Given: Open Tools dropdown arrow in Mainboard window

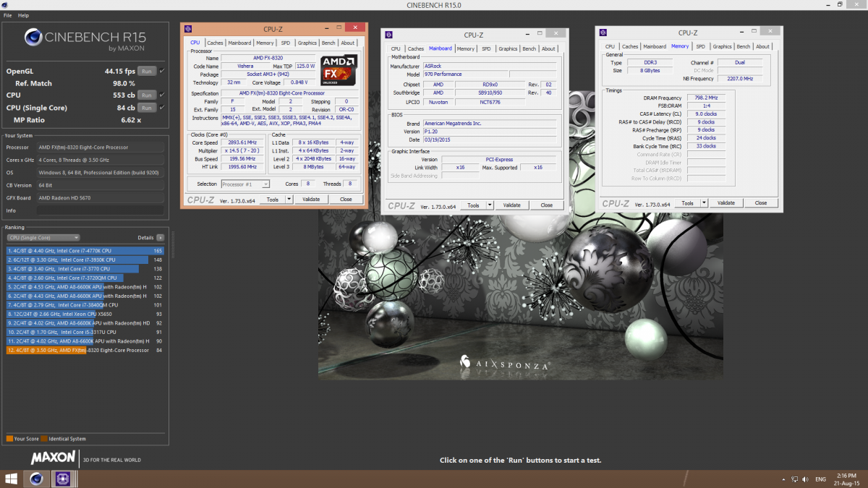Looking at the screenshot, I should [490, 205].
